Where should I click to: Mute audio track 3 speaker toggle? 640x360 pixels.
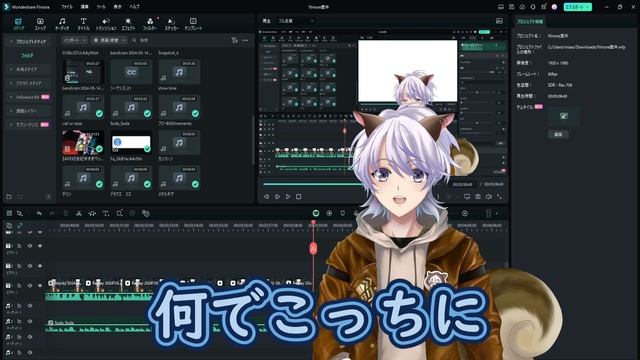30,337
